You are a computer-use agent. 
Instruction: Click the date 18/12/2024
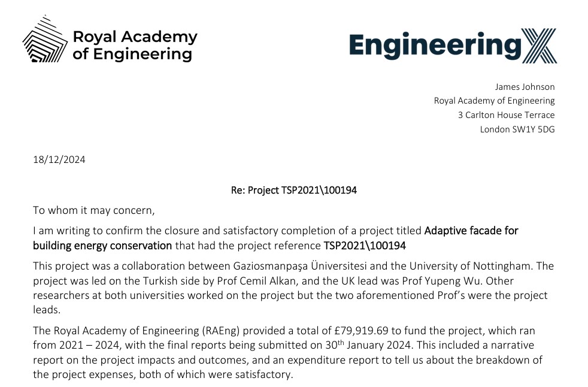[59, 159]
